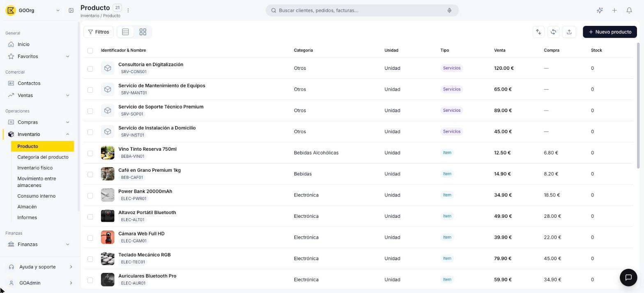Click the microphone voice search icon
This screenshot has height=293, width=644.
pos(449,10)
